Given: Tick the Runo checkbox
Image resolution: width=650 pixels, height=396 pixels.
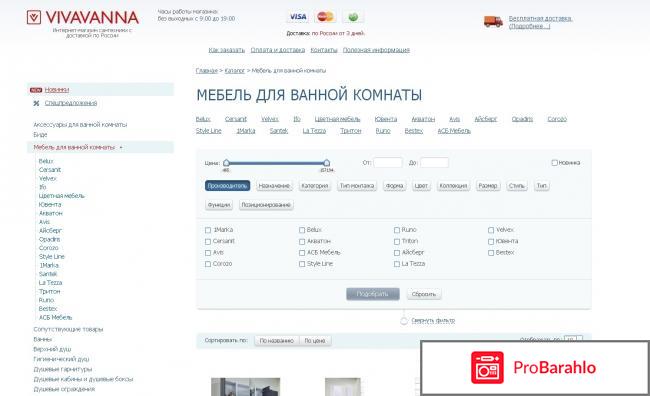Looking at the screenshot, I should coord(397,230).
